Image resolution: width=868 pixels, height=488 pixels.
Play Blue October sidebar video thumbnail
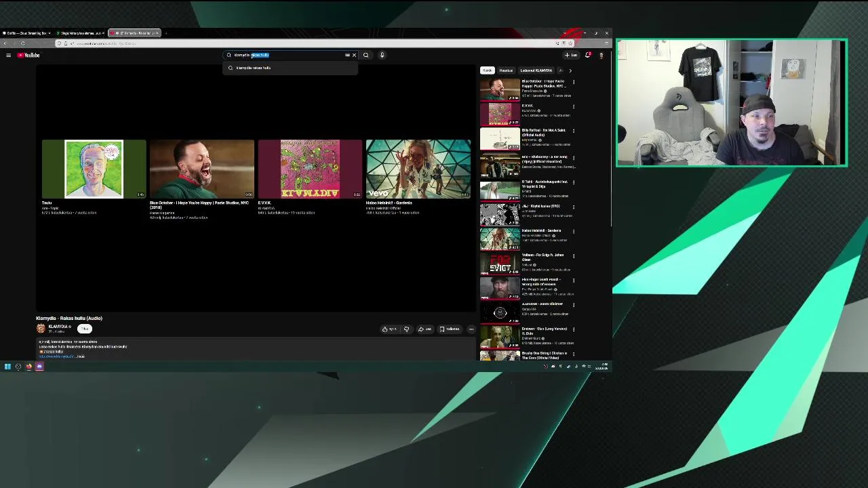(x=500, y=89)
